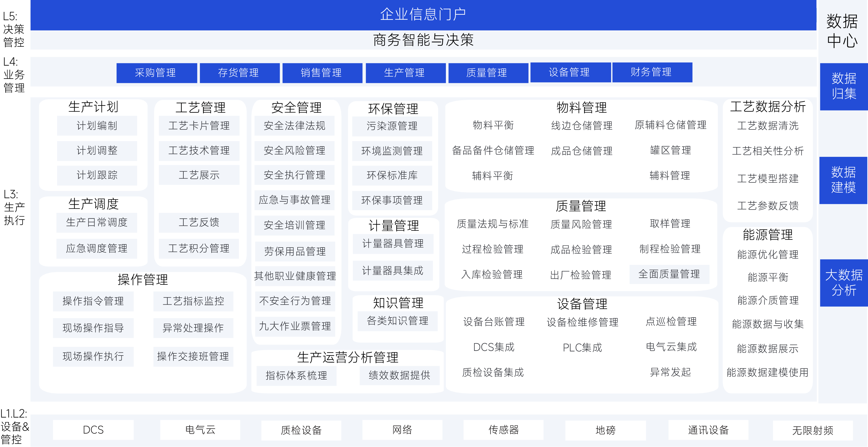This screenshot has height=447, width=868.
Task: Click 现场操作执行 item
Action: (x=93, y=357)
